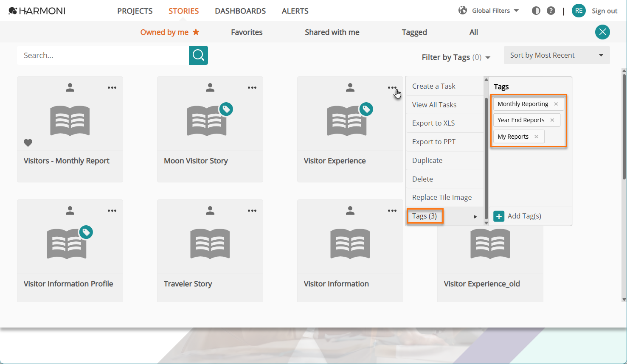Click the tag badge on Moon Visitor Story
627x364 pixels.
tap(226, 109)
